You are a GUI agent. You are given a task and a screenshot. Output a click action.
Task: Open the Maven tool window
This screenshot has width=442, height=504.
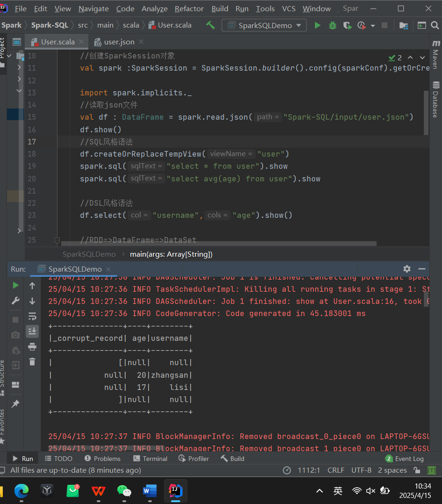(x=436, y=54)
